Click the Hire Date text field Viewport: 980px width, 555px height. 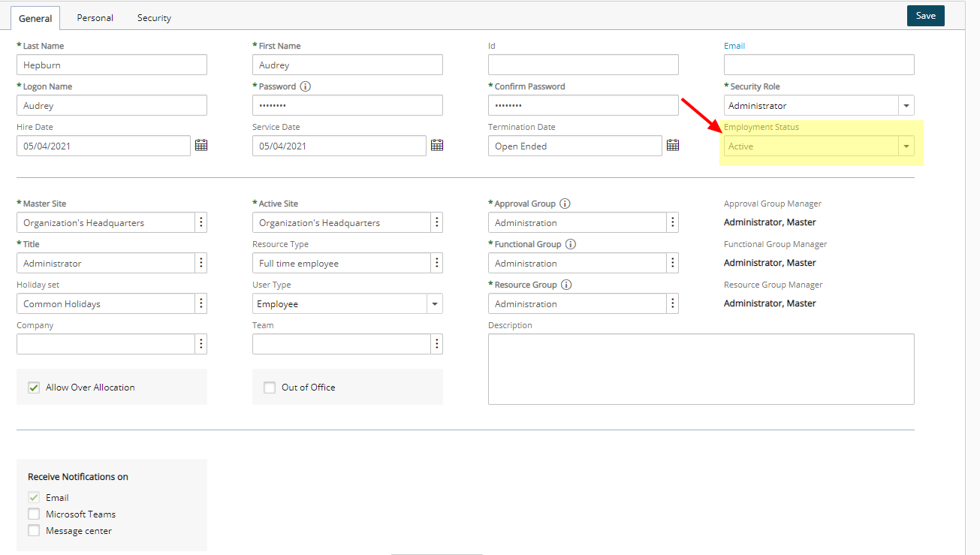pyautogui.click(x=104, y=146)
